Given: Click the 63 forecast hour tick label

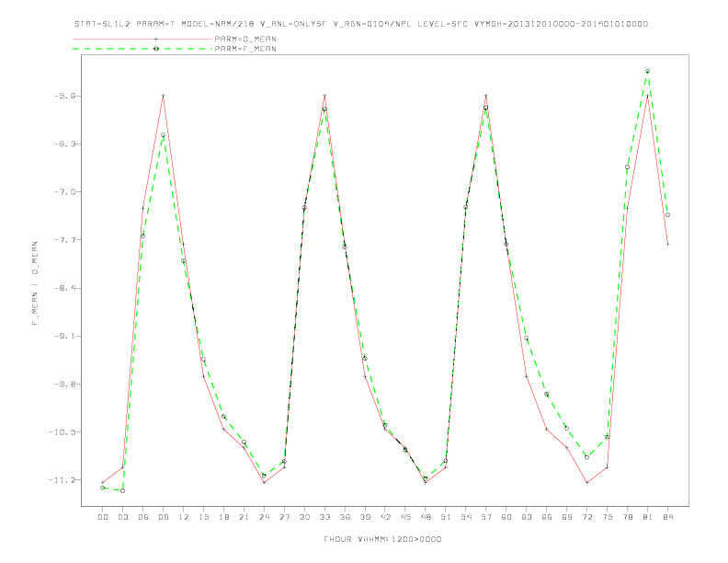Looking at the screenshot, I should click(527, 517).
